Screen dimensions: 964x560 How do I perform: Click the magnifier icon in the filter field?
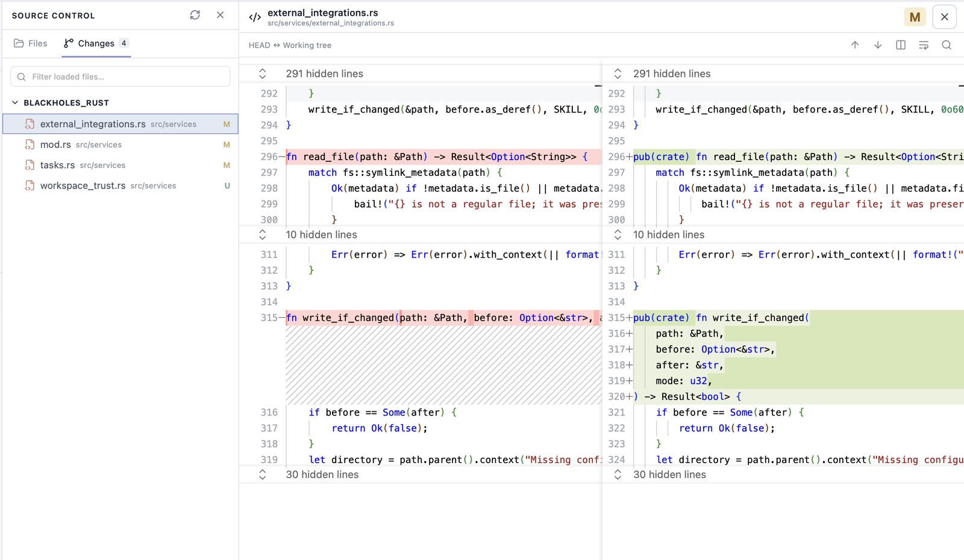[22, 76]
